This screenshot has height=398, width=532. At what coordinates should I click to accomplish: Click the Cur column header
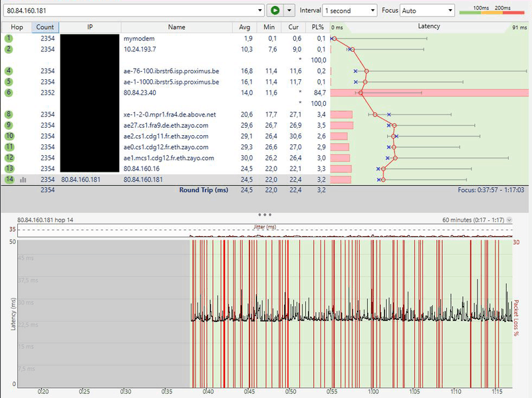point(293,27)
